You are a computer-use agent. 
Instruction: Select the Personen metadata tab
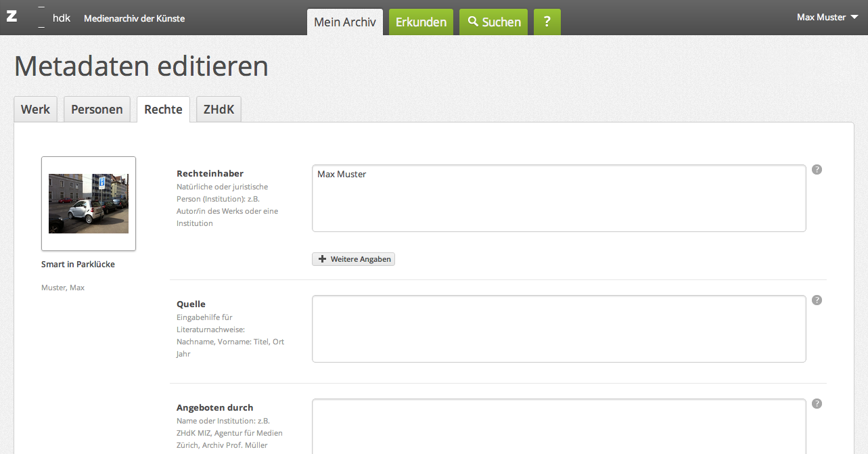coord(97,110)
